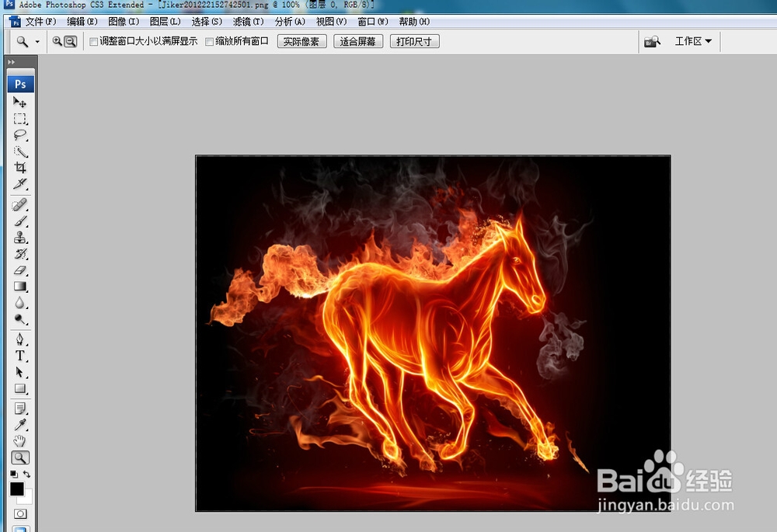The height and width of the screenshot is (532, 777).
Task: Select the Clone Stamp tool
Action: 20,238
